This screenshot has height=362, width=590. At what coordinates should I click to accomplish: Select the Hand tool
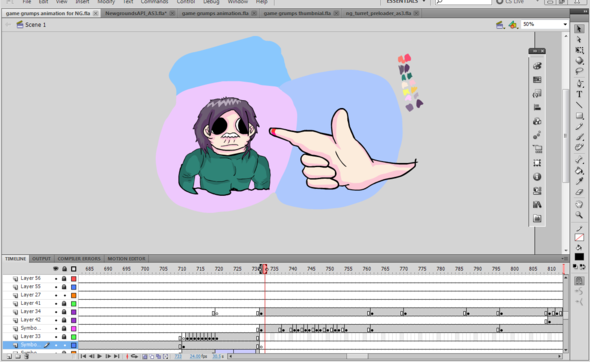(x=579, y=204)
